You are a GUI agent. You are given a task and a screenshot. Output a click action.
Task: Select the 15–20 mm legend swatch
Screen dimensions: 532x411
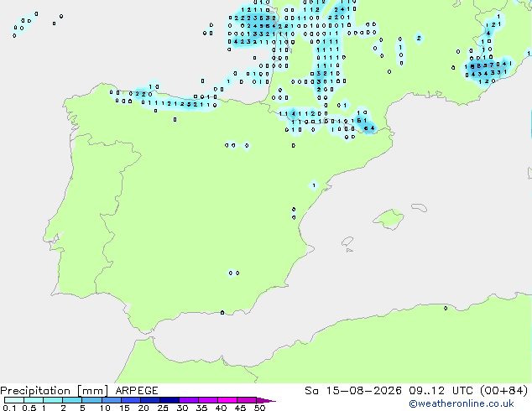(131, 400)
